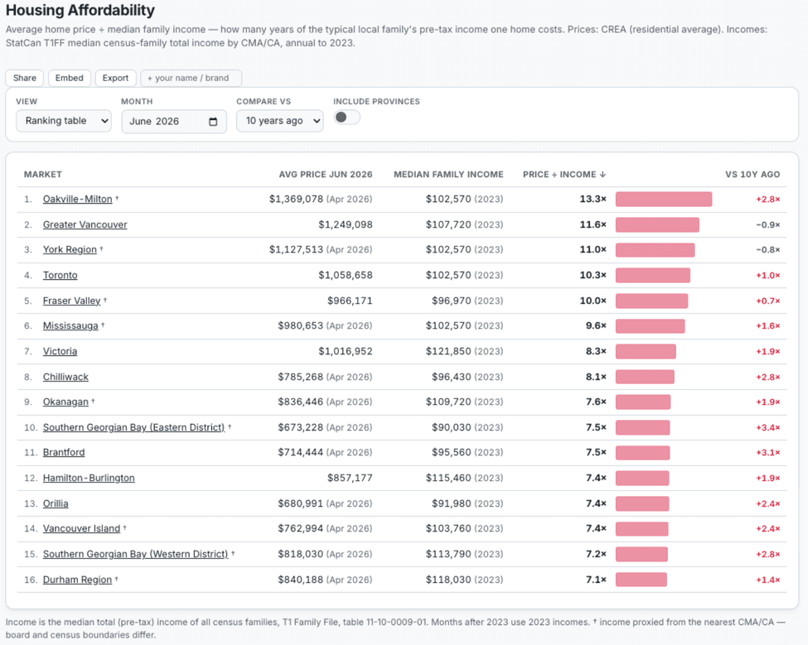Image resolution: width=812 pixels, height=645 pixels.
Task: Sort by Median Family Income header
Action: 448,175
